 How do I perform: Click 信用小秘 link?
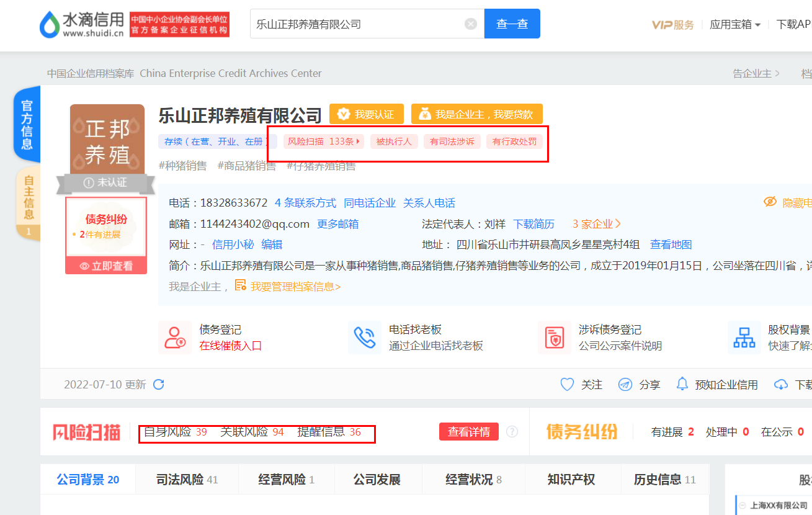point(233,244)
